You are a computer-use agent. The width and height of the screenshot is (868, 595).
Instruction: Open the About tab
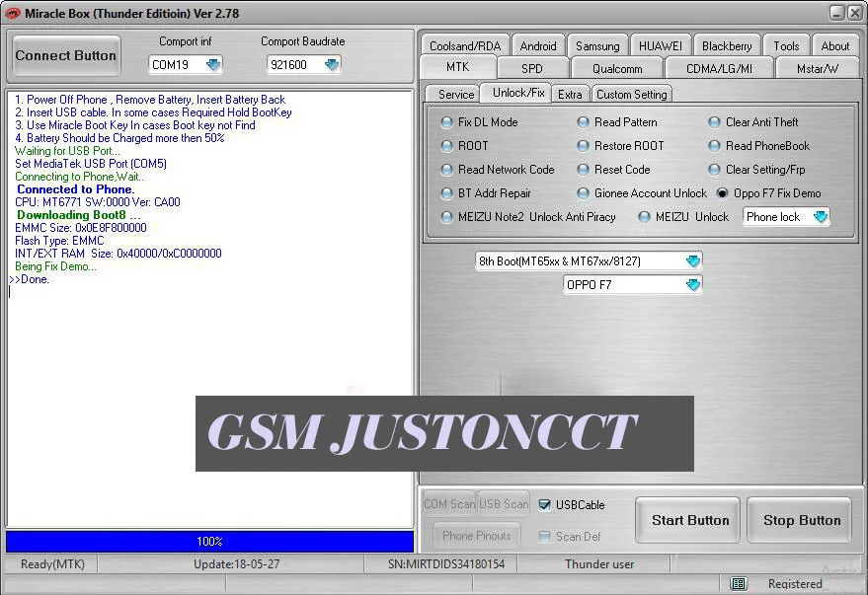pyautogui.click(x=834, y=46)
